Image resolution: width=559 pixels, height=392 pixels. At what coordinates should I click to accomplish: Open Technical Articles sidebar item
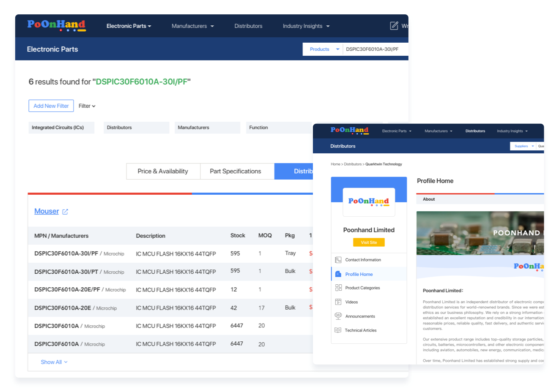(369, 330)
